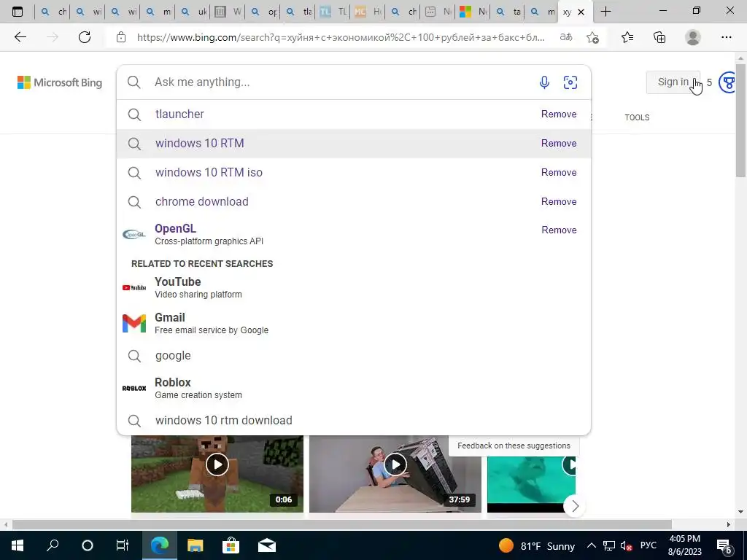
Task: Open Windows Start menu
Action: [18, 545]
